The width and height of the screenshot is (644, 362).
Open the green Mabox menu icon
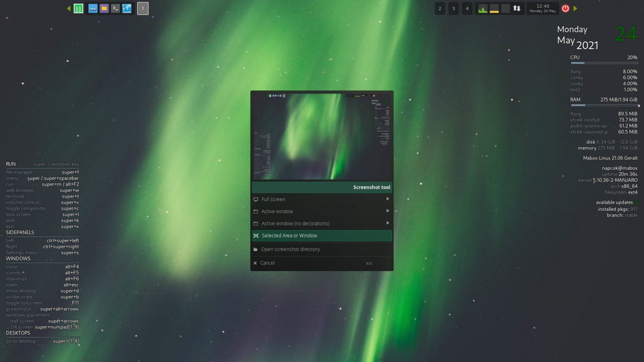point(78,8)
